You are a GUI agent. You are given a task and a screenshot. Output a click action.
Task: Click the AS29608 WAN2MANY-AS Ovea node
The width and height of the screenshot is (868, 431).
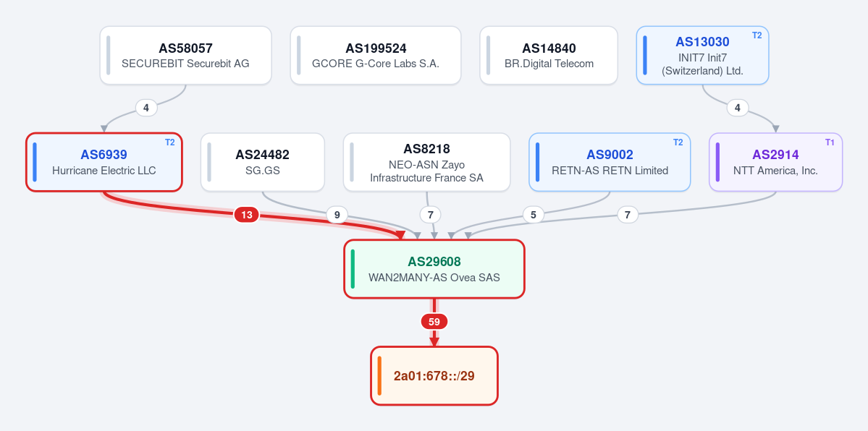click(x=434, y=269)
